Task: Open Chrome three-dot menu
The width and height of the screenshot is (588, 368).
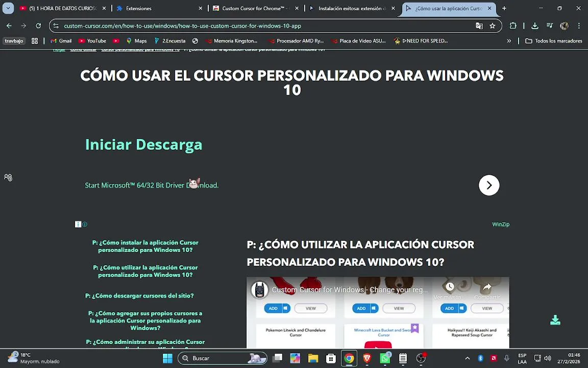Action: pos(579,26)
